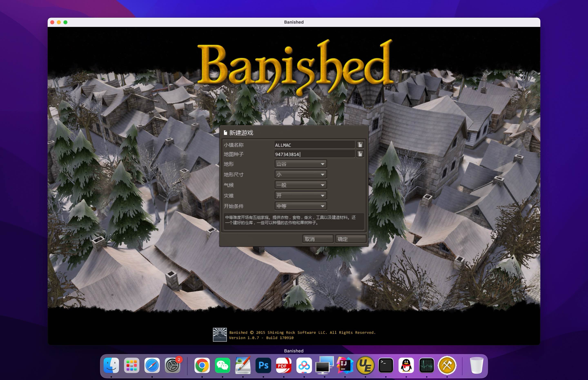588x380 pixels.
Task: Click the 气候 label
Action: coord(229,185)
